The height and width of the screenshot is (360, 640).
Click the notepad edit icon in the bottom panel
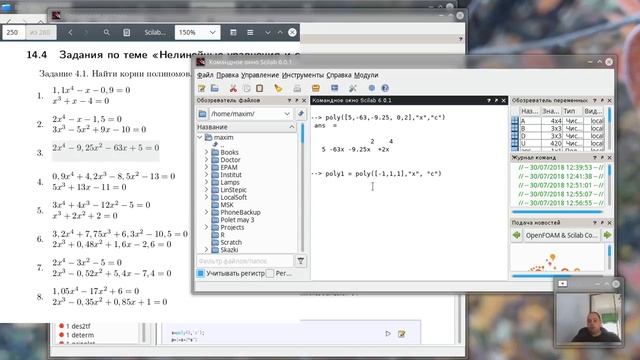point(402,333)
